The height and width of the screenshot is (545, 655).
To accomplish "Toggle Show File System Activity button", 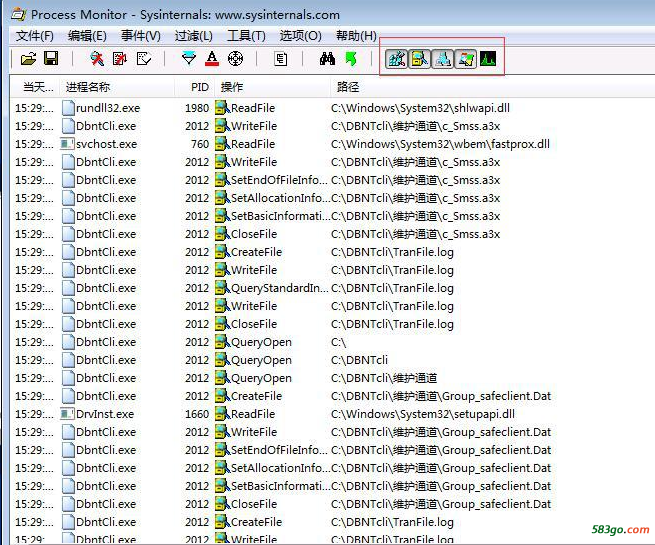I will point(420,59).
